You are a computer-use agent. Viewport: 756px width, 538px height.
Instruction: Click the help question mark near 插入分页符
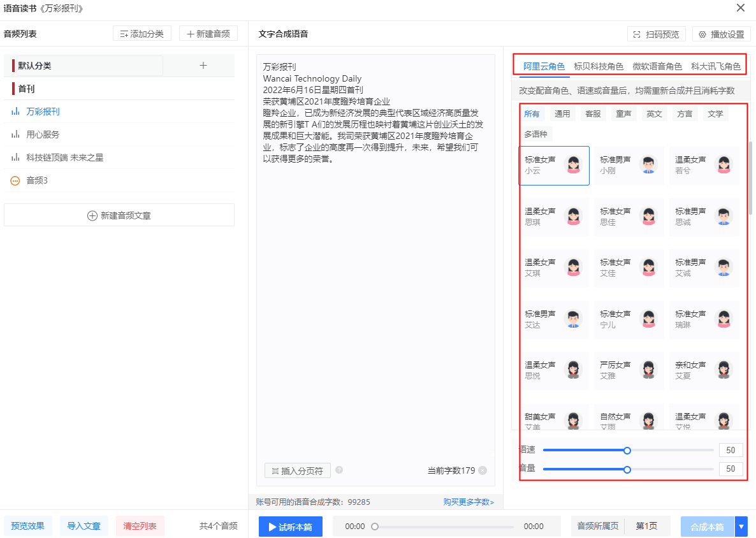[x=339, y=470]
